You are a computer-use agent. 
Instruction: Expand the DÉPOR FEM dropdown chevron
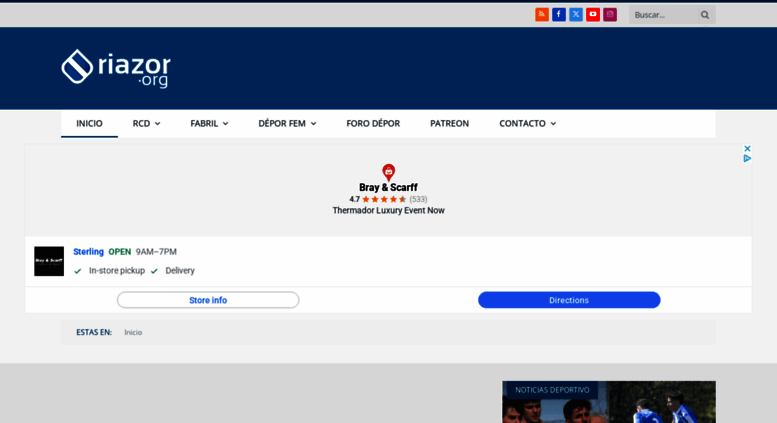point(313,124)
